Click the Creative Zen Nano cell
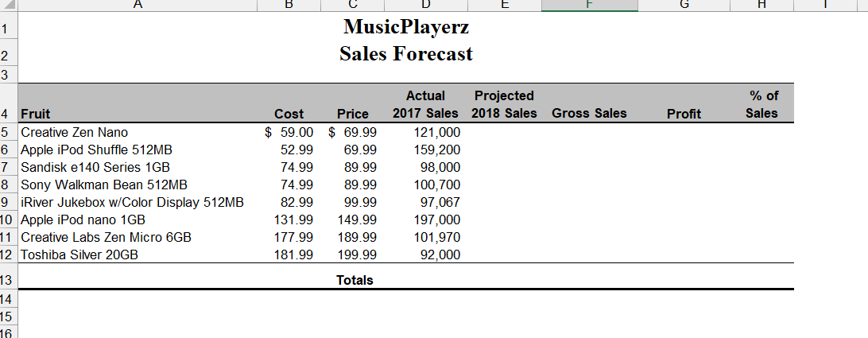 (x=138, y=133)
